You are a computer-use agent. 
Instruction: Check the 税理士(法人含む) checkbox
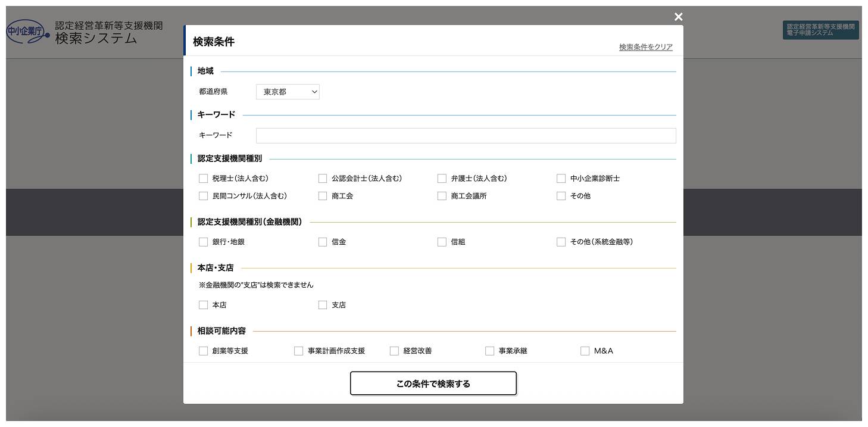[204, 179]
